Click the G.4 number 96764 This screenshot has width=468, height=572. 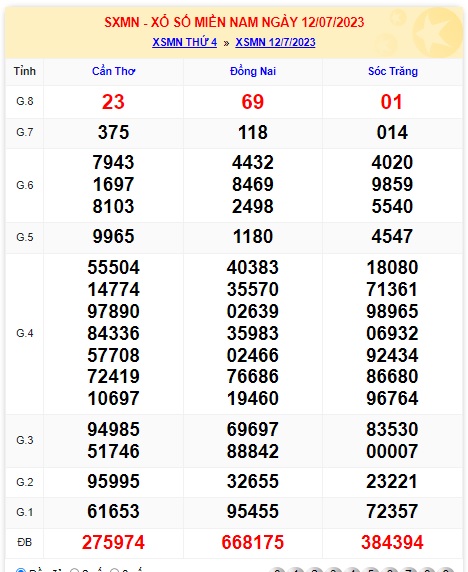click(392, 398)
